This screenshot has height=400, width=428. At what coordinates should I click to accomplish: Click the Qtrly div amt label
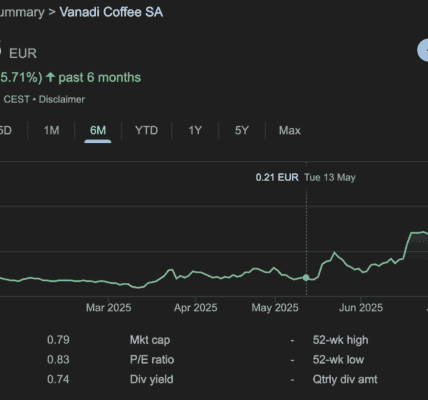coord(345,379)
